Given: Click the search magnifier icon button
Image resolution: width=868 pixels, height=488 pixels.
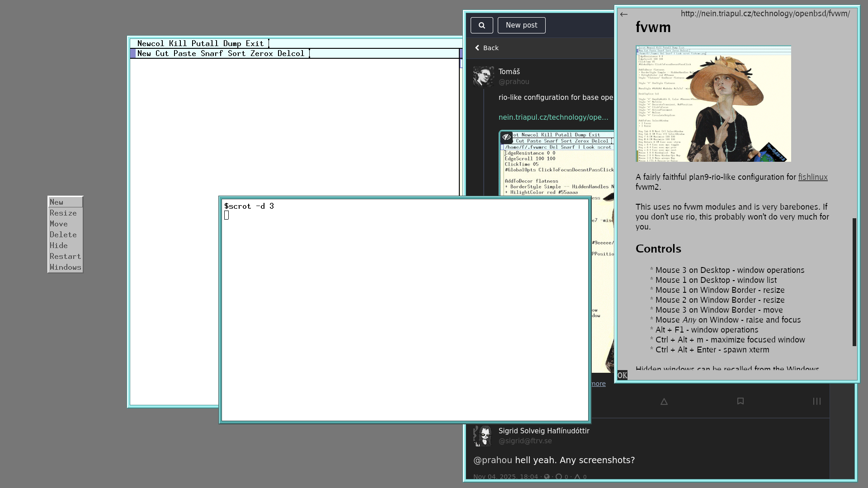Looking at the screenshot, I should click(x=481, y=25).
